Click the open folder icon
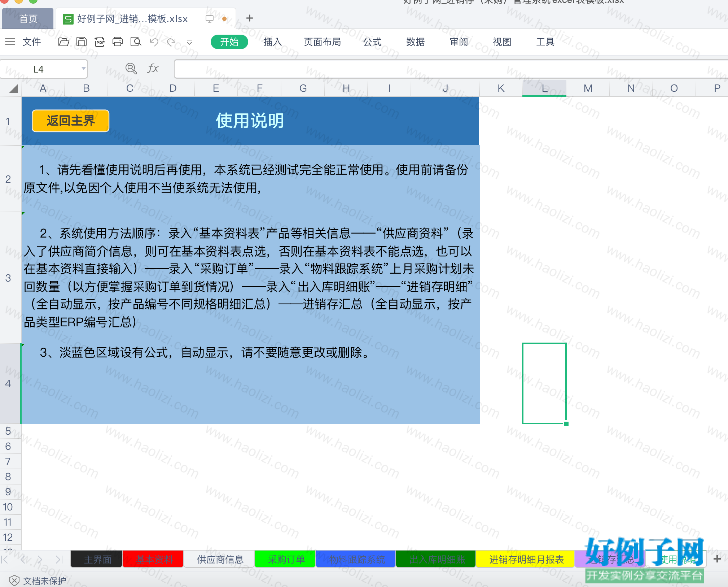Image resolution: width=728 pixels, height=587 pixels. [63, 42]
